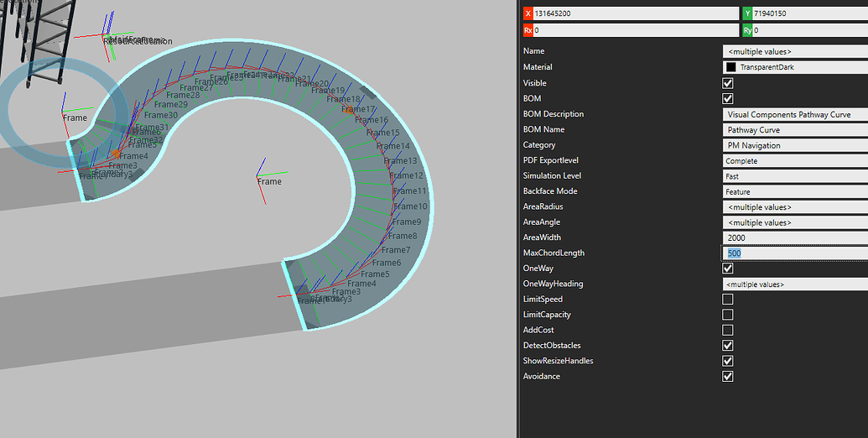The image size is (868, 438).
Task: Click the BOM Name field Pathway Curve
Action: (x=795, y=130)
